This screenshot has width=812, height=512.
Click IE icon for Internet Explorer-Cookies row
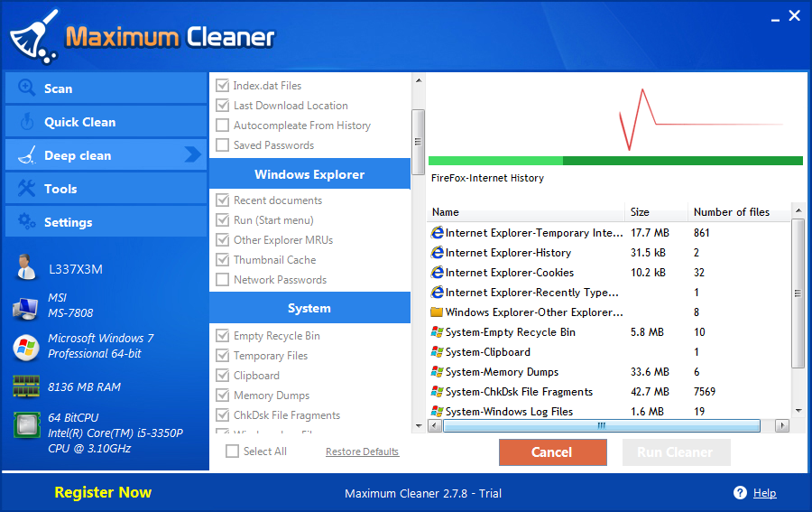(437, 272)
